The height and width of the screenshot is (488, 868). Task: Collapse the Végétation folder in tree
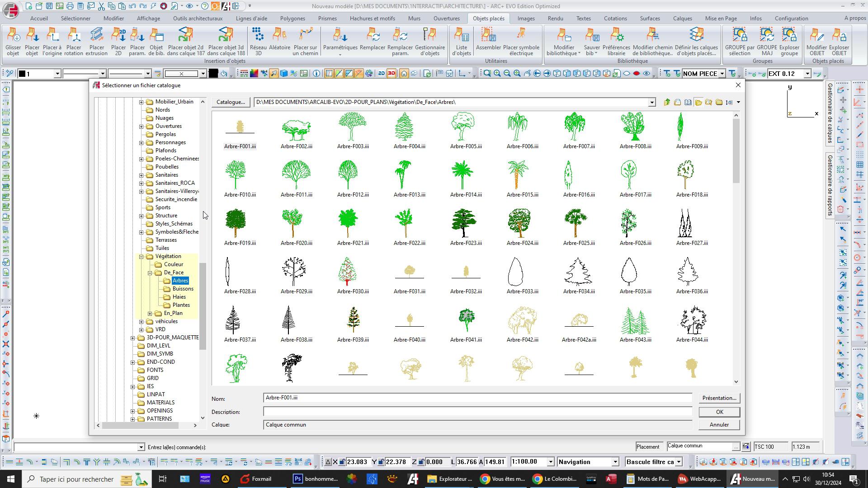(x=142, y=257)
